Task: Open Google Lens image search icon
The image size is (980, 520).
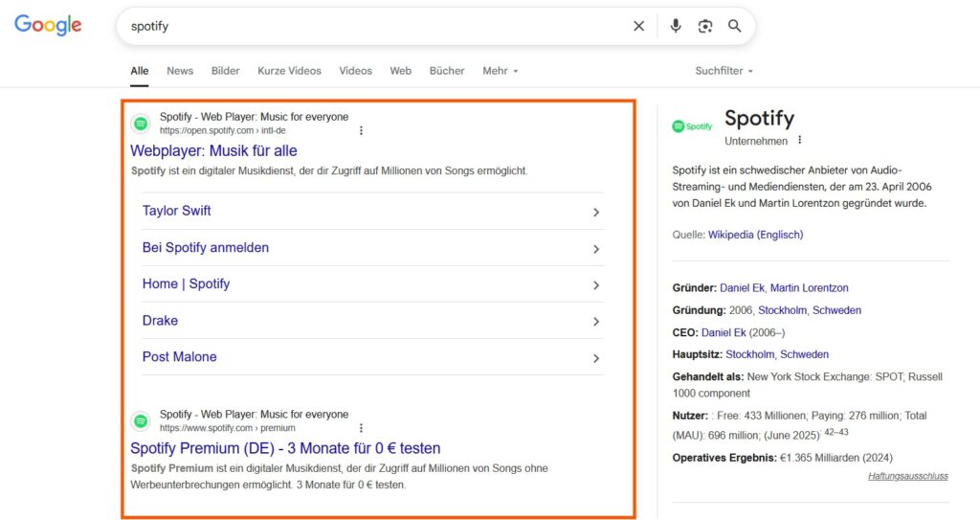Action: (x=705, y=26)
